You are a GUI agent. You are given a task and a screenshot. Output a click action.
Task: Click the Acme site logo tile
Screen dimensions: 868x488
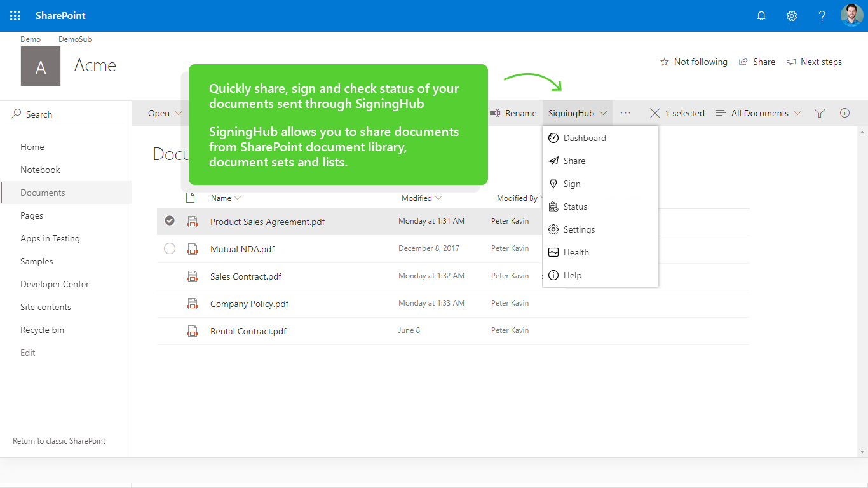click(x=41, y=66)
